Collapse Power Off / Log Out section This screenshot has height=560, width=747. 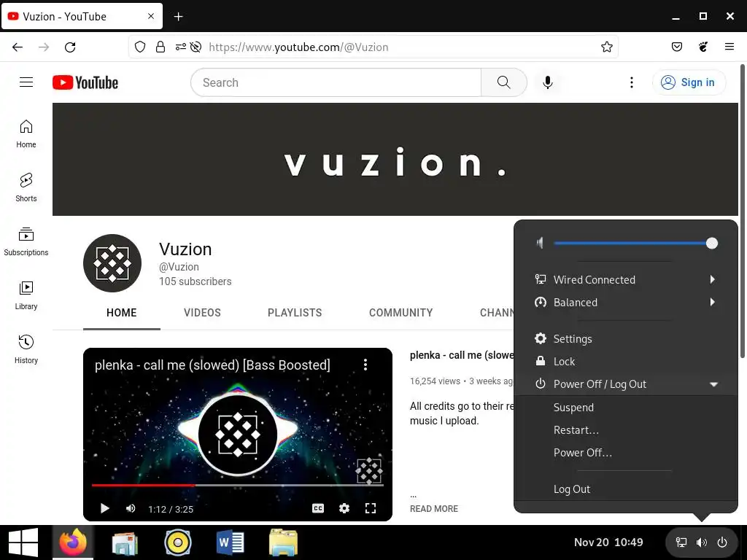[x=625, y=384]
